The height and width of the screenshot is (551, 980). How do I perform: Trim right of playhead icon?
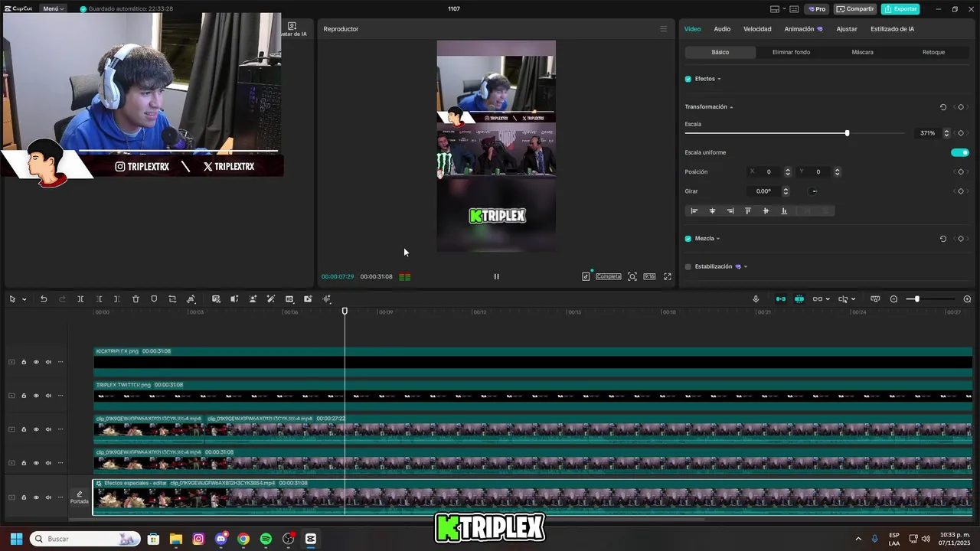(116, 299)
